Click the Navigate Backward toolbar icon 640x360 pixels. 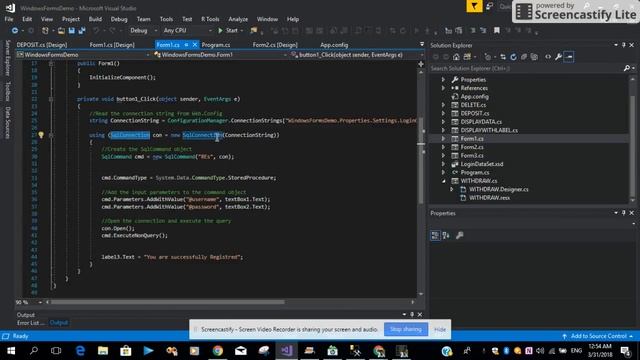coord(15,31)
